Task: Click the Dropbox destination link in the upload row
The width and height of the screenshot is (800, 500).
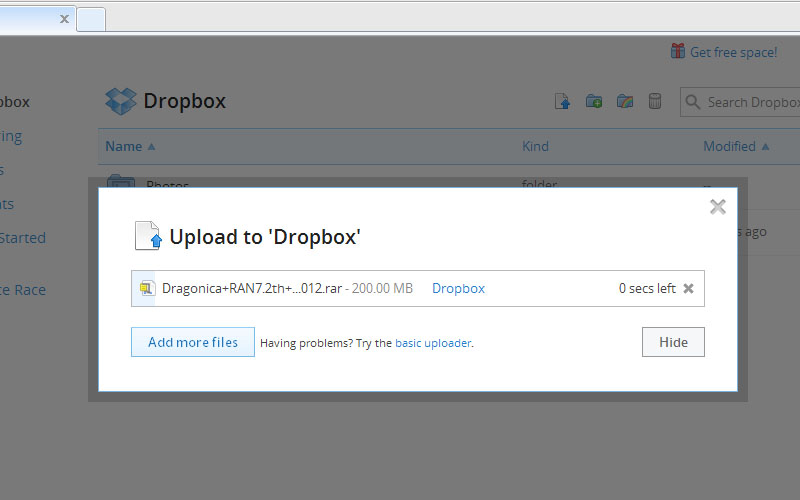Action: pos(458,288)
